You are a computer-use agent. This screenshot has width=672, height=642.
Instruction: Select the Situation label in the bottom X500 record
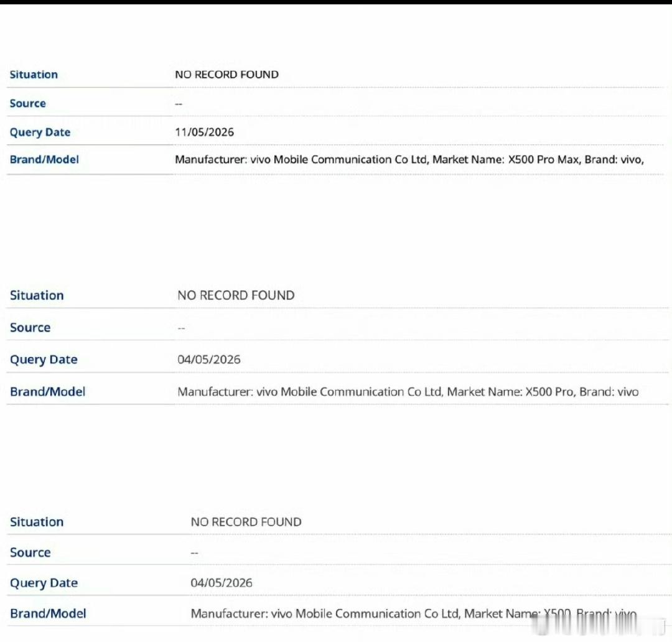click(37, 522)
